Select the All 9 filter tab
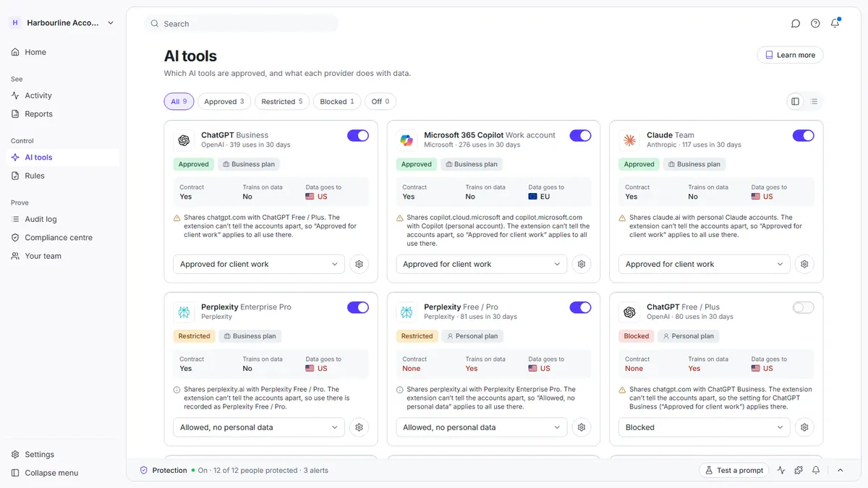 pos(179,101)
